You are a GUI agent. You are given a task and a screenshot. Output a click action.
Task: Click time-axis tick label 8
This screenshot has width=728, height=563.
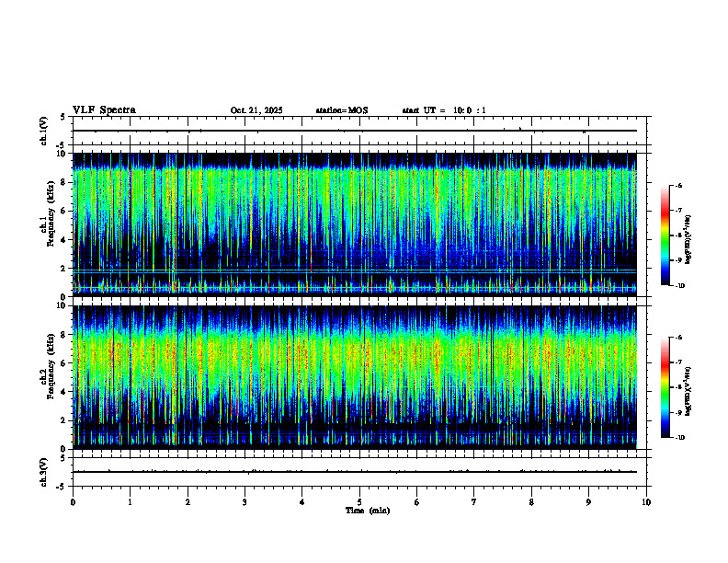coord(531,502)
